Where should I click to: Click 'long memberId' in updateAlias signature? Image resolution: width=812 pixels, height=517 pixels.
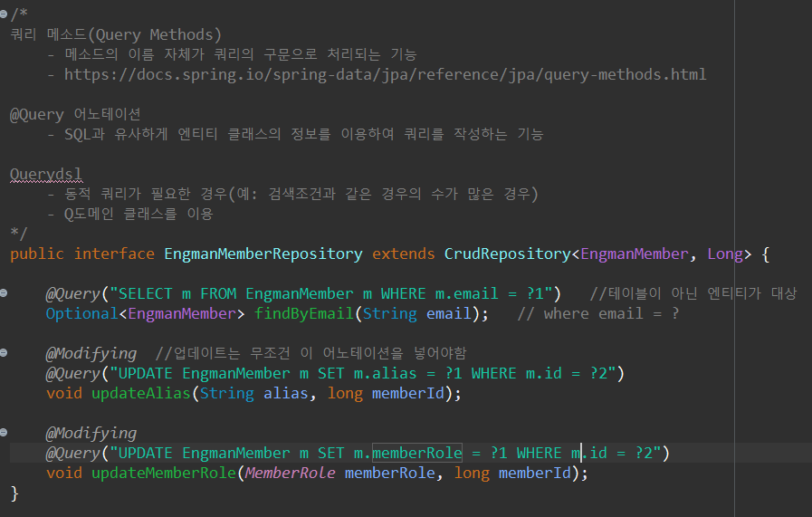click(387, 393)
